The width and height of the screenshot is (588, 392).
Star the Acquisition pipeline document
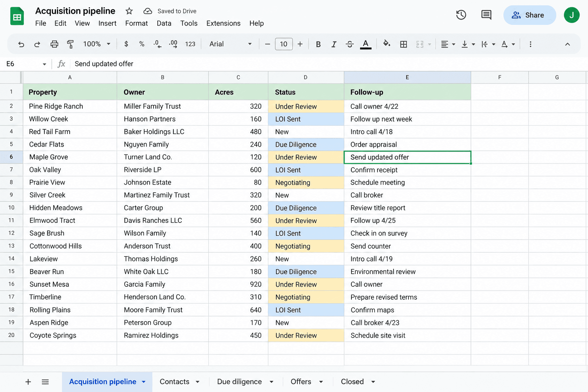tap(129, 11)
